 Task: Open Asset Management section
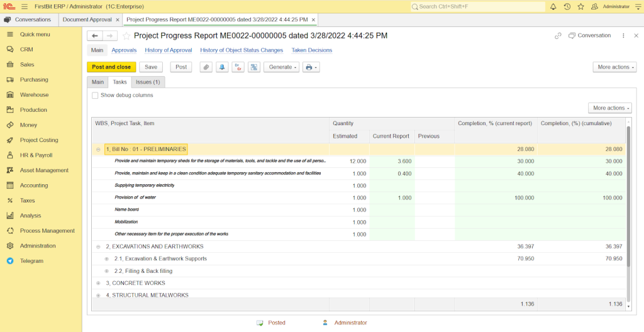(x=44, y=170)
